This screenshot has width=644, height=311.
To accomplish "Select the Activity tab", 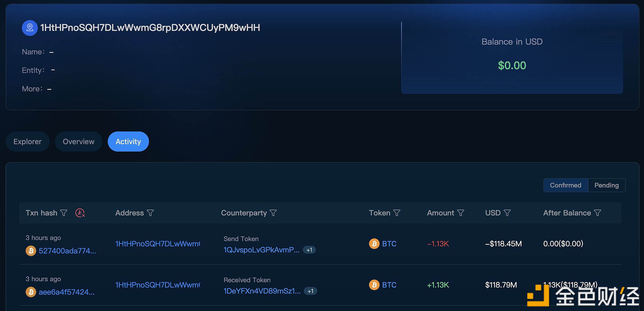I will point(128,142).
